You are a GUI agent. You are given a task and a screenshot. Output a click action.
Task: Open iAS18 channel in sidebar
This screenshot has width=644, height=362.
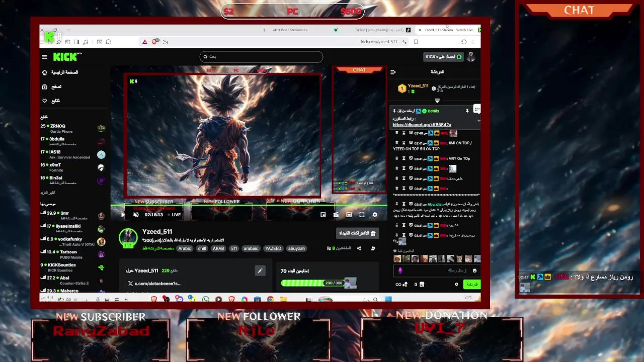(x=73, y=154)
